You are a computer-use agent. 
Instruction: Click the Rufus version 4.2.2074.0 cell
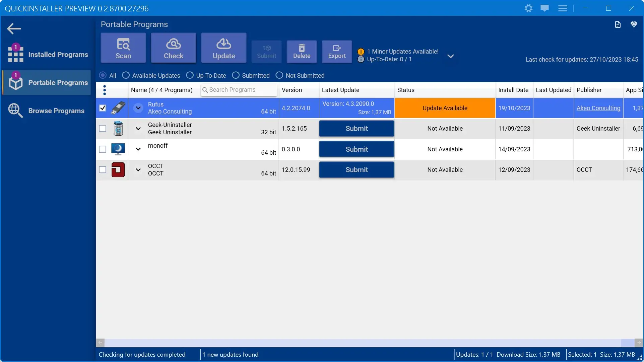click(x=299, y=108)
